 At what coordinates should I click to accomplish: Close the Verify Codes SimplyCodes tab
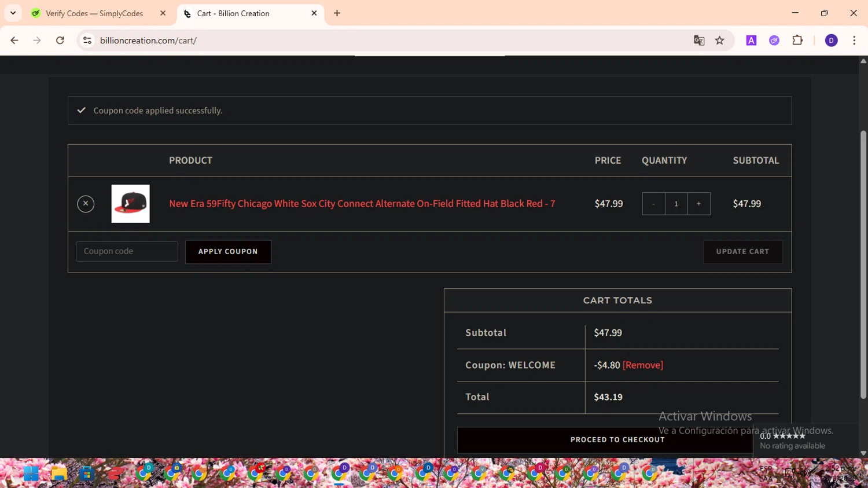[x=163, y=13]
